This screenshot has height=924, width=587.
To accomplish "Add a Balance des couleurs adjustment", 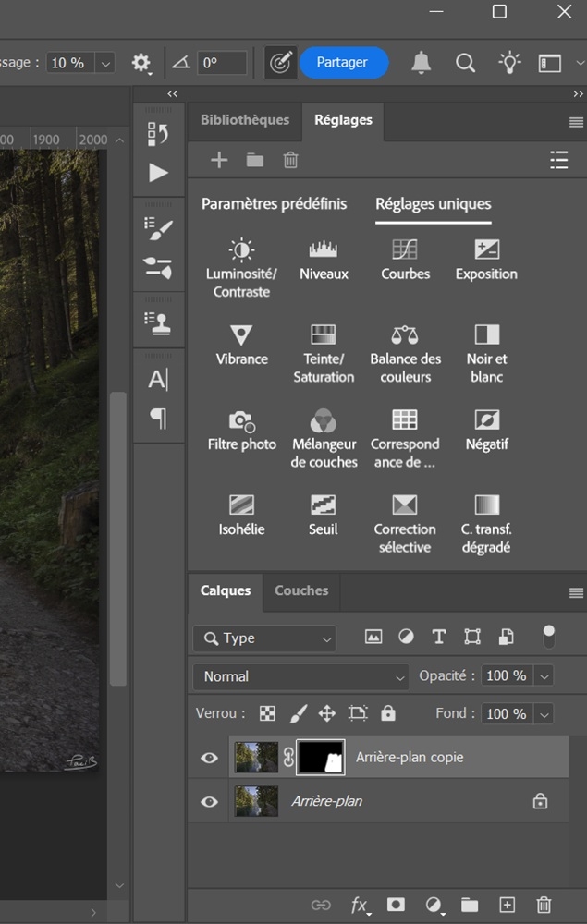I will 405,354.
